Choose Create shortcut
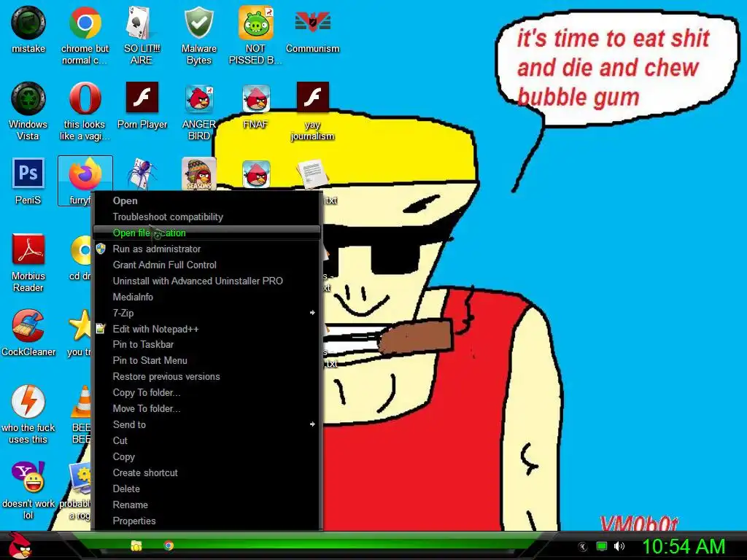Image resolution: width=747 pixels, height=560 pixels. coord(207,472)
